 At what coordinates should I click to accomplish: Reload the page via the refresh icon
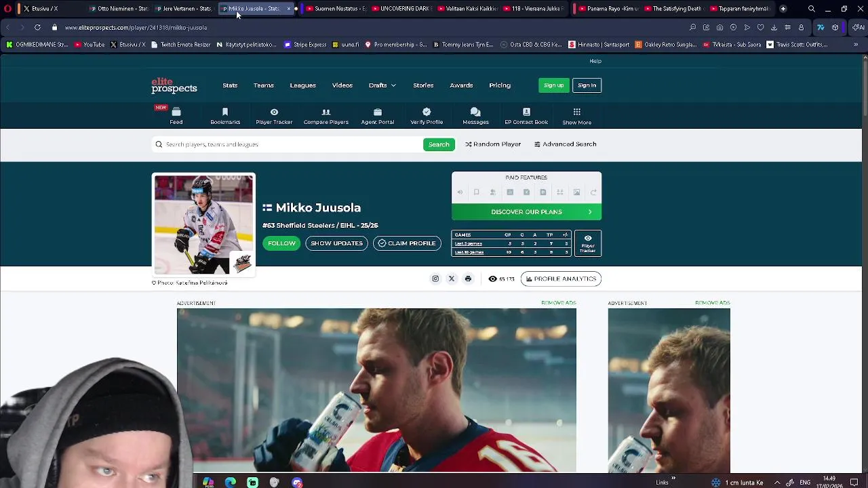click(37, 27)
